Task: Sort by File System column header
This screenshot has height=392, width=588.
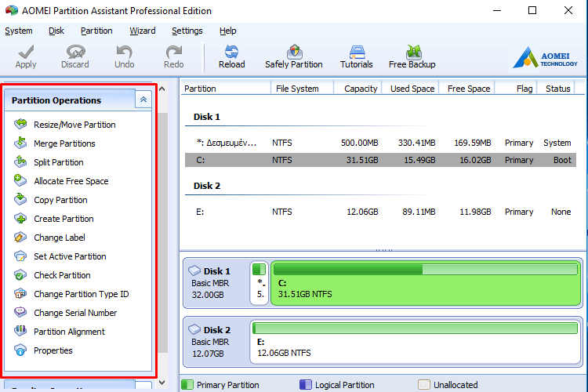Action: pyautogui.click(x=302, y=89)
